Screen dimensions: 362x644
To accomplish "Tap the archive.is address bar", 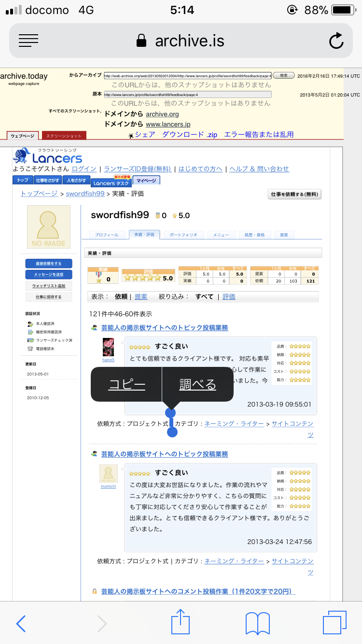I will [181, 41].
